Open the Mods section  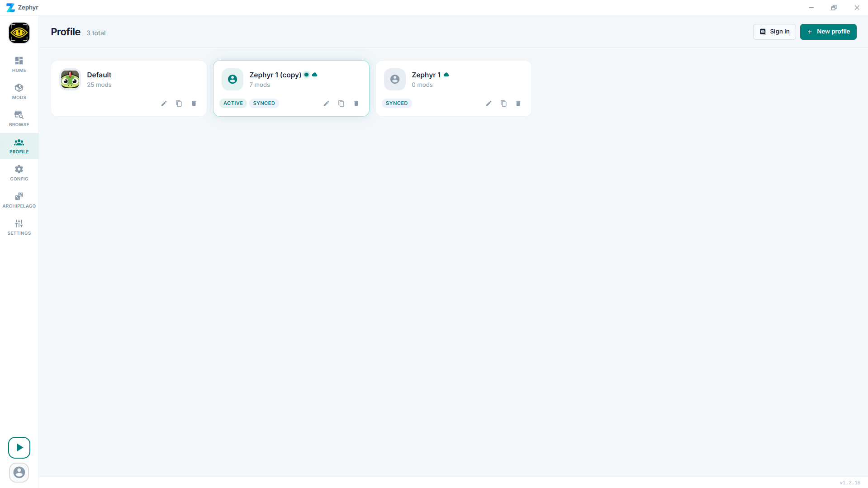19,91
